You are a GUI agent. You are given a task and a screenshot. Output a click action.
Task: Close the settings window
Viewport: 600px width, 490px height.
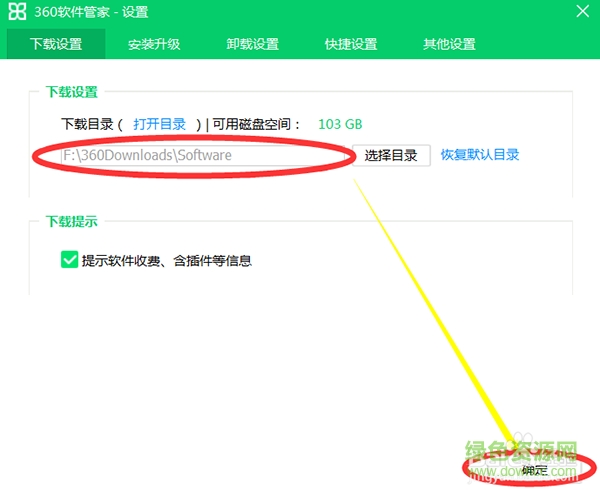click(x=582, y=11)
